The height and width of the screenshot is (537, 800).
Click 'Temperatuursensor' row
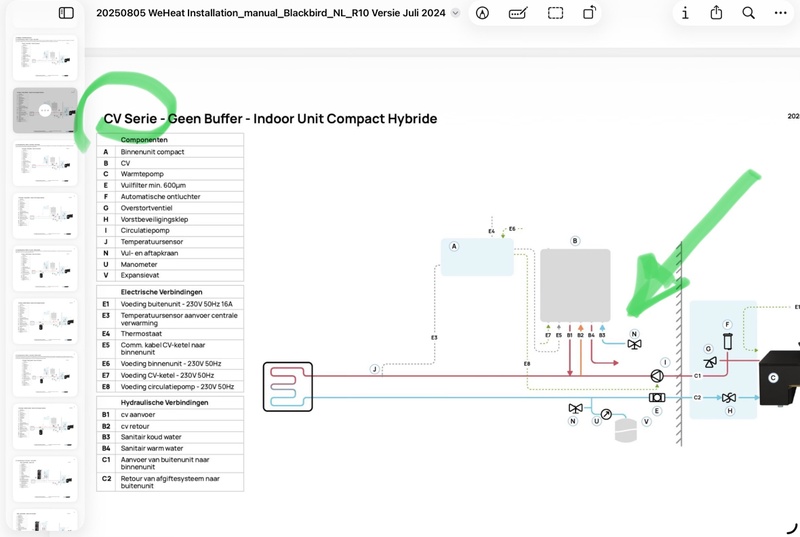170,242
